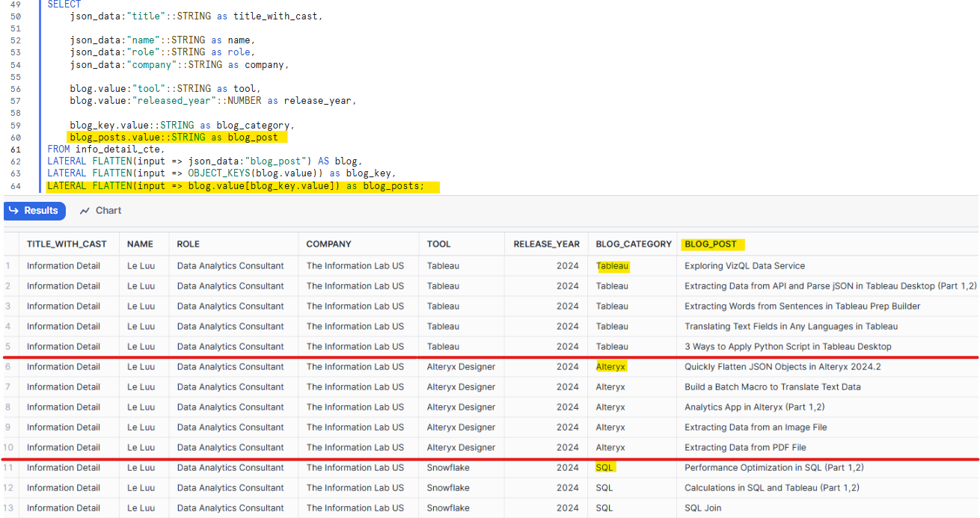The width and height of the screenshot is (980, 518).
Task: Click highlighted 'Tableau' blog category in row 1
Action: [613, 266]
